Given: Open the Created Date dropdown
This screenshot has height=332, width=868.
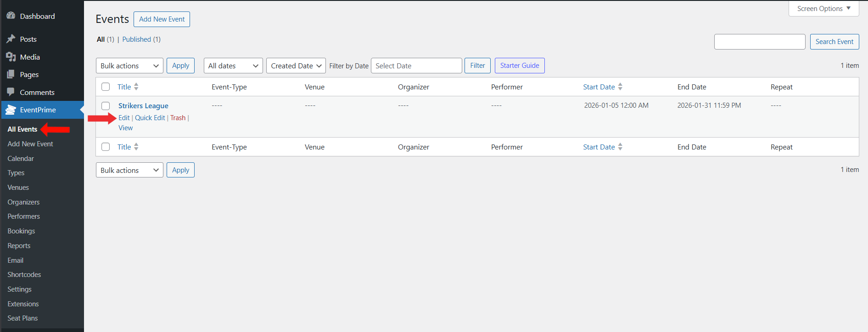Looking at the screenshot, I should point(296,66).
